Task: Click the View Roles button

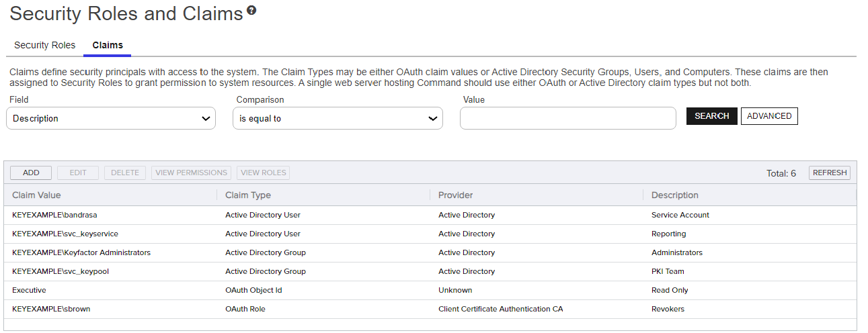Action: coord(264,173)
